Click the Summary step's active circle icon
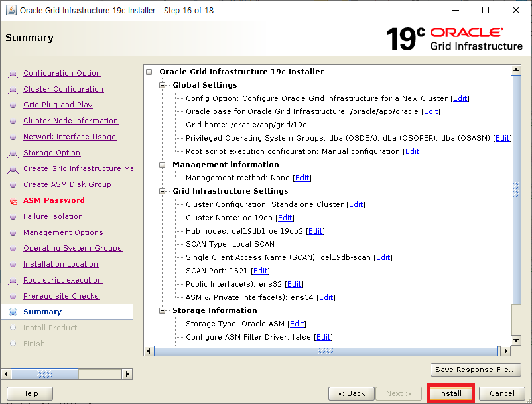The image size is (532, 404). (x=13, y=312)
